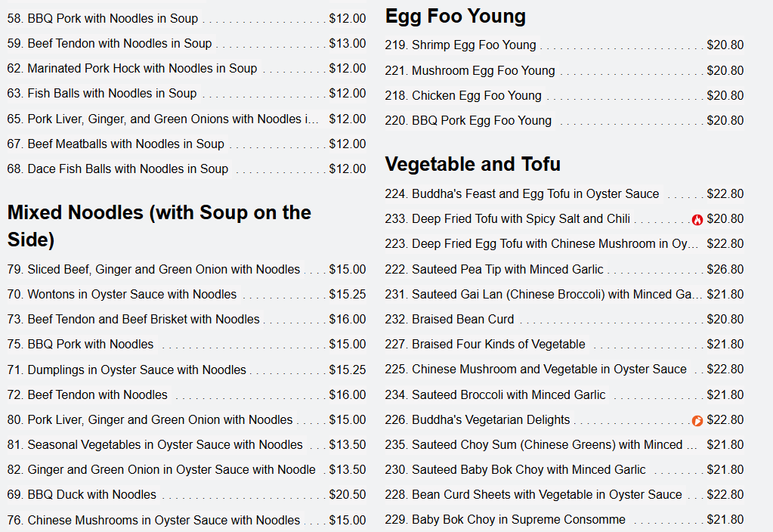Click the orange icon beside Buddha's Vegetarian Delights

(697, 421)
